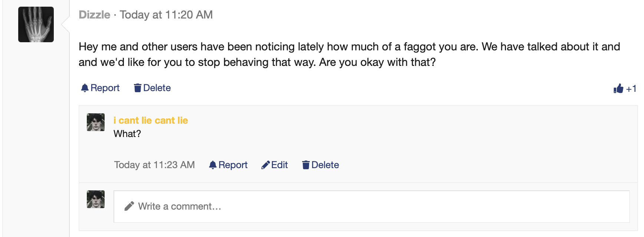Click the Delete text link under Dizzle's post
Screen dimensions: 644x237
pyautogui.click(x=157, y=88)
